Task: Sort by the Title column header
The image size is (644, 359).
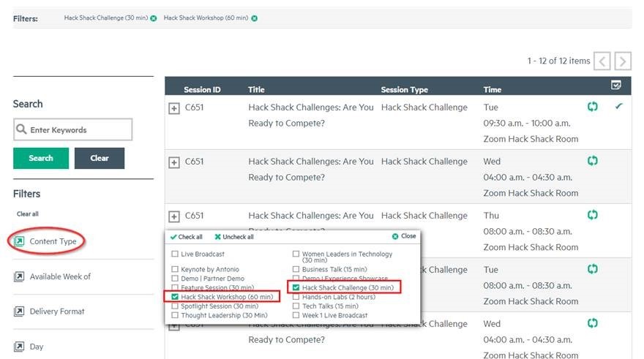Action: pos(256,90)
